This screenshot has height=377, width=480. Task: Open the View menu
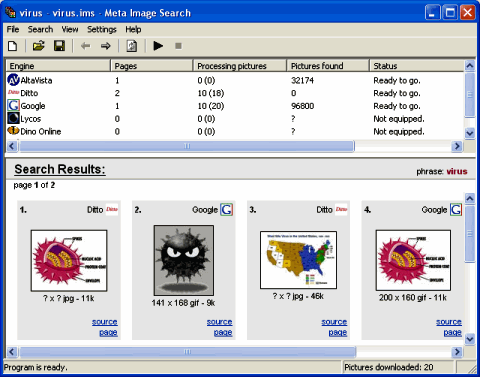pyautogui.click(x=70, y=29)
